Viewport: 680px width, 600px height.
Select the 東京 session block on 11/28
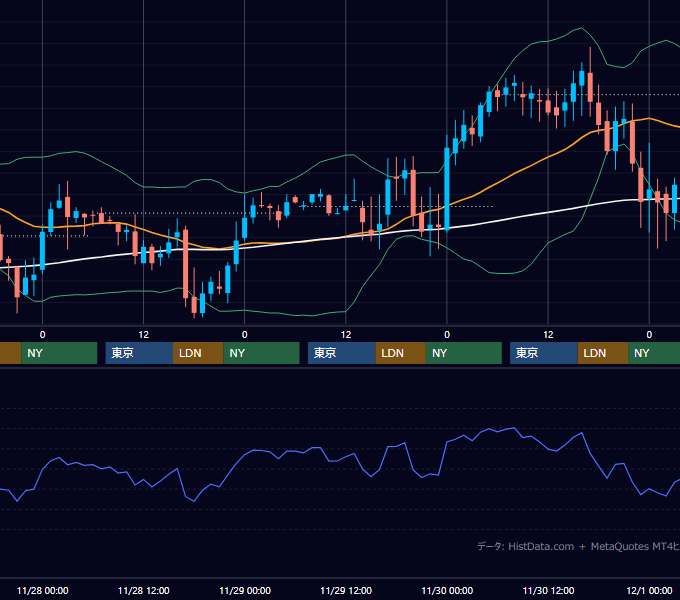[x=139, y=353]
